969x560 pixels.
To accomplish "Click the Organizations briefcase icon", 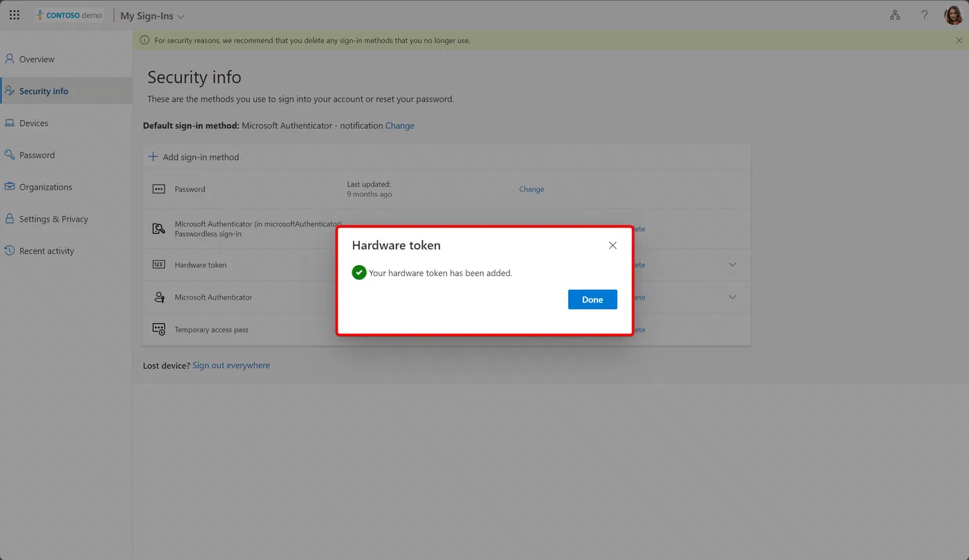I will 10,187.
